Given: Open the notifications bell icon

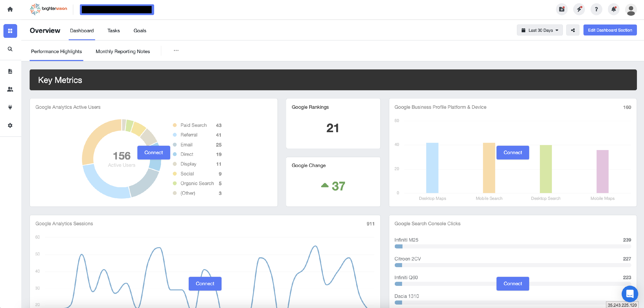Looking at the screenshot, I should tap(614, 9).
